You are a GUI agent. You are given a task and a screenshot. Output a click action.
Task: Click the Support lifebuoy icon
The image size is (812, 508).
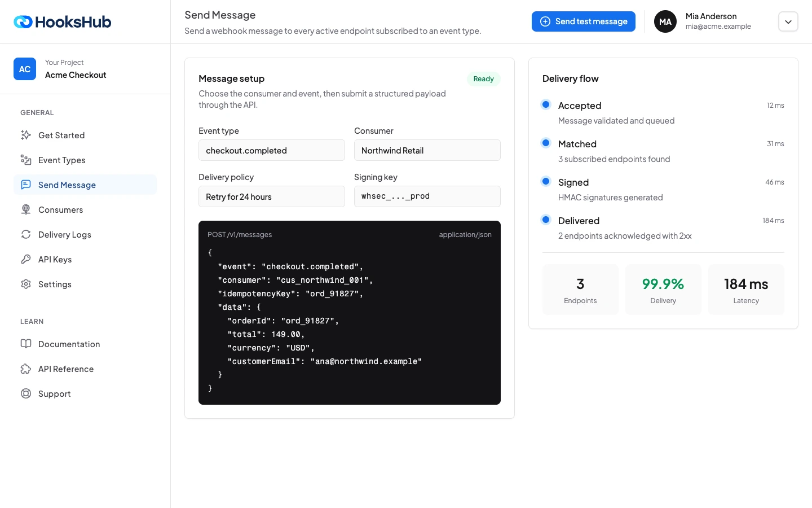(x=26, y=393)
